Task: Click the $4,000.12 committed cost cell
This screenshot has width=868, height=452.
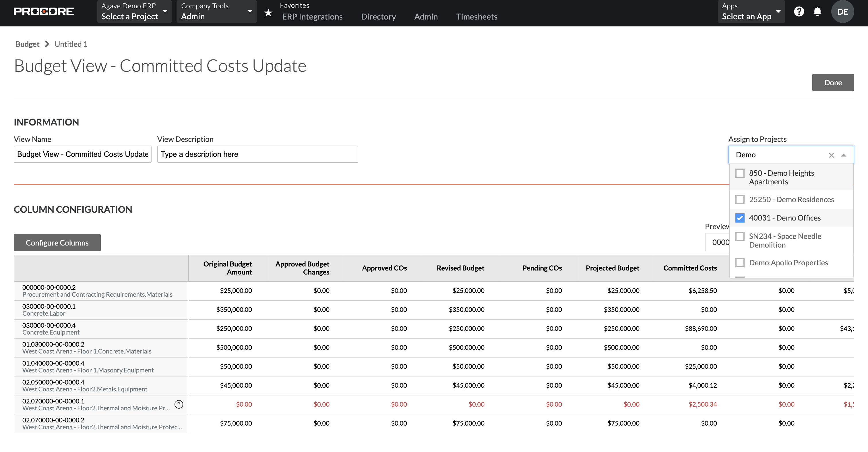Action: point(703,385)
